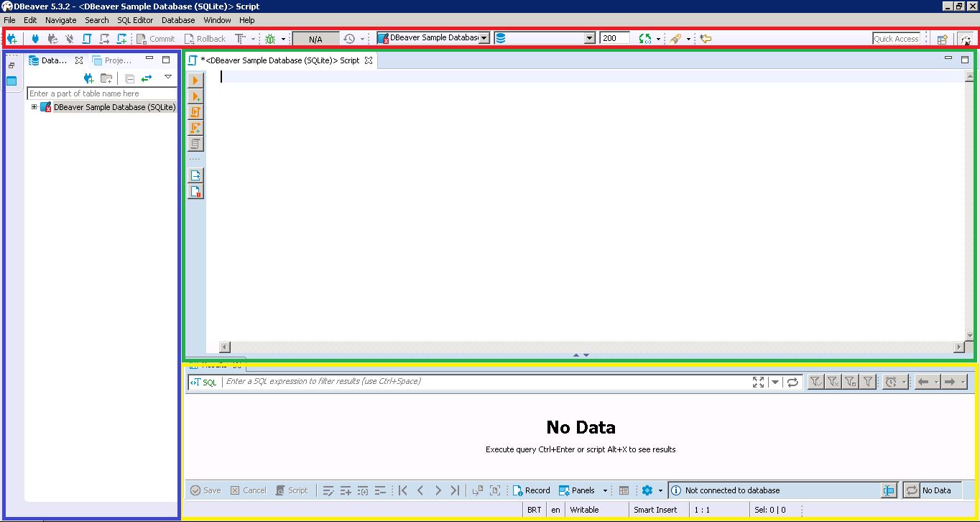980x522 pixels.
Task: Show the server output panel icon
Action: pyautogui.click(x=195, y=175)
